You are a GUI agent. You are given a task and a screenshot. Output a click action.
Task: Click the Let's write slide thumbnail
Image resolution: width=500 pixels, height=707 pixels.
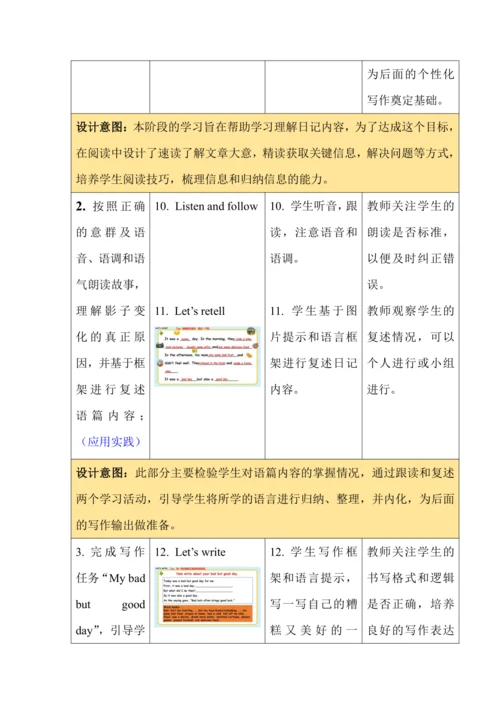[207, 597]
